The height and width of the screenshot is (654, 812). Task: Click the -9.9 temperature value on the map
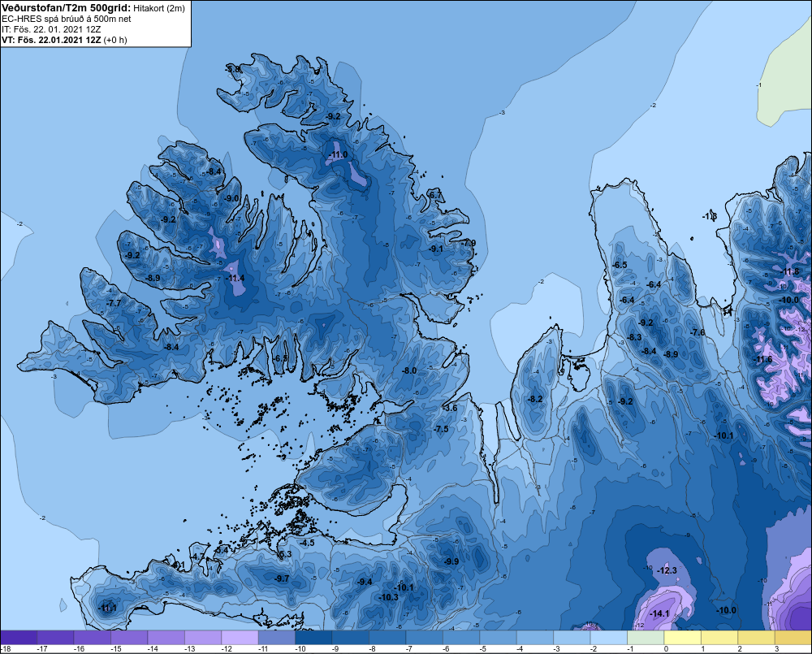451,561
